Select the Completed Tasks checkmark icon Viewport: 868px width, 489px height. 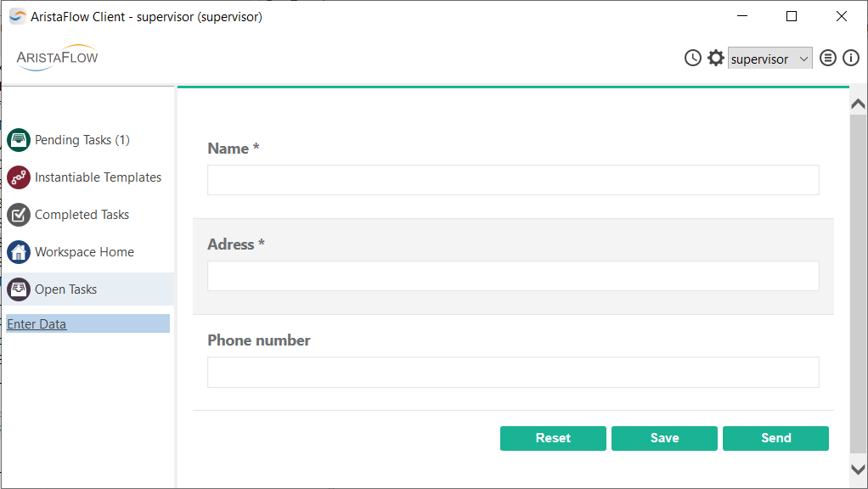pyautogui.click(x=19, y=215)
